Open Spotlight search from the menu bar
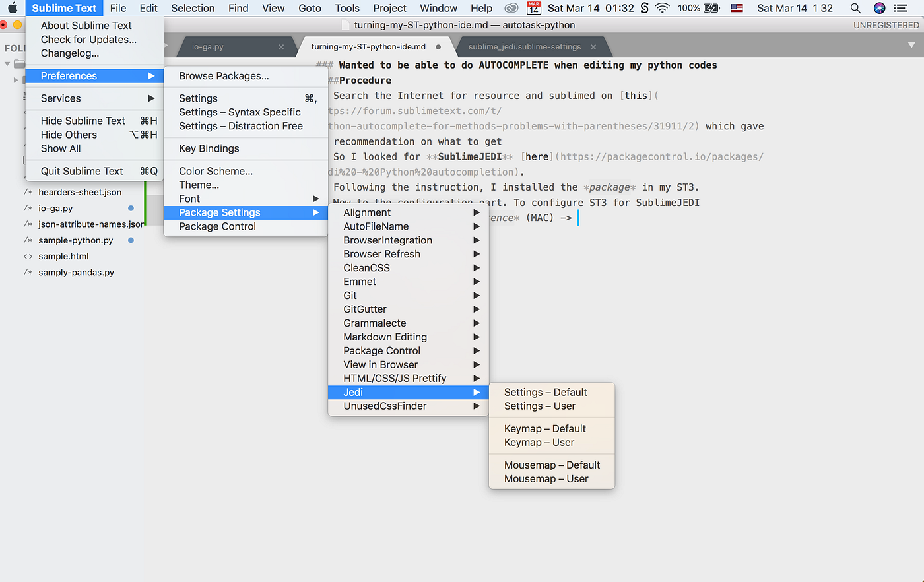The image size is (924, 582). 855,8
